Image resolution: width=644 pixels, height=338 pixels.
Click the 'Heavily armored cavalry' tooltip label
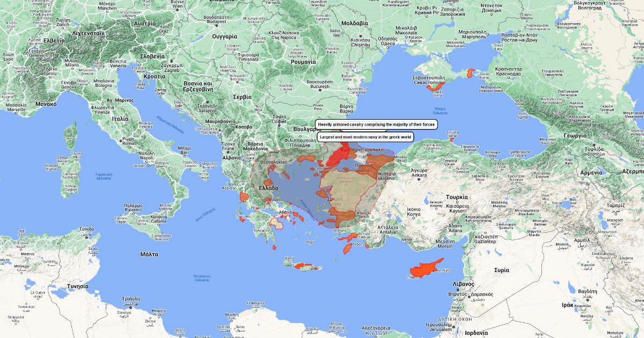[376, 124]
